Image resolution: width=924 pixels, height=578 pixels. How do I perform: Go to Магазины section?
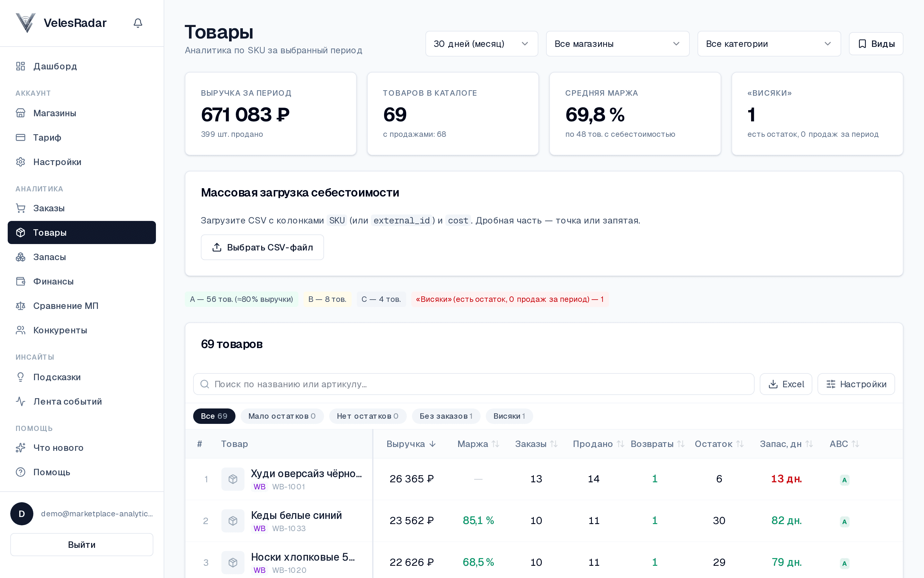[82, 113]
